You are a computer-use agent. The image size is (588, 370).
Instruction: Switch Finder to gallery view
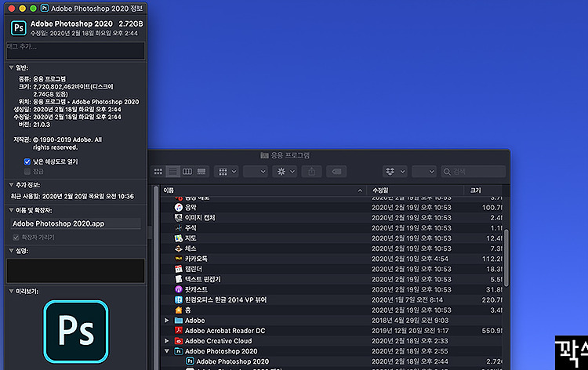pos(201,172)
